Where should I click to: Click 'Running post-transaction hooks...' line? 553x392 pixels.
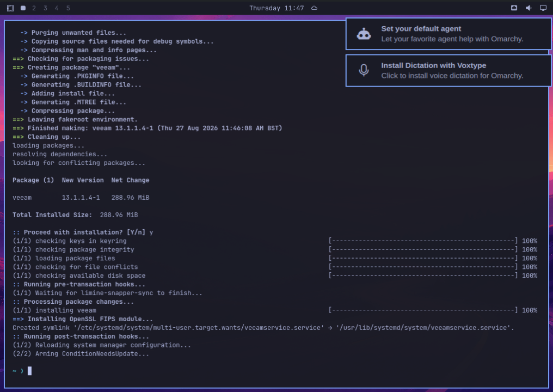(81, 336)
